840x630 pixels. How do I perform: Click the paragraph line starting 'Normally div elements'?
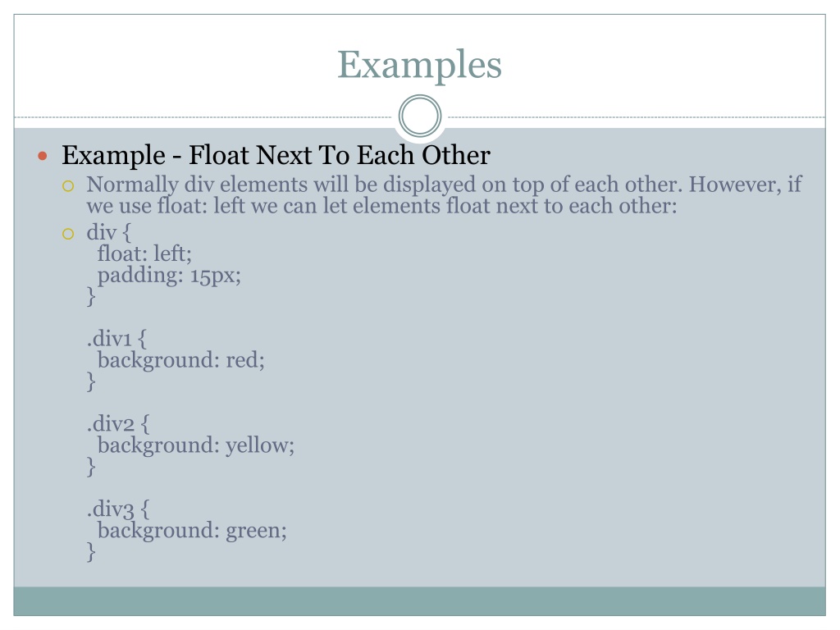point(444,185)
